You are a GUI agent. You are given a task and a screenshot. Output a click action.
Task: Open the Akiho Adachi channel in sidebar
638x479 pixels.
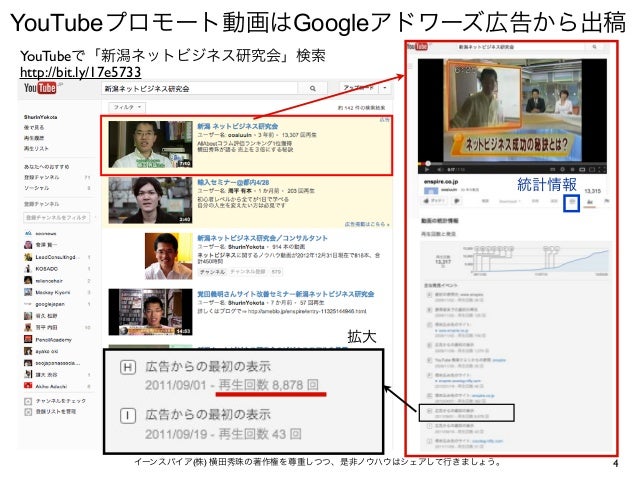[x=51, y=386]
